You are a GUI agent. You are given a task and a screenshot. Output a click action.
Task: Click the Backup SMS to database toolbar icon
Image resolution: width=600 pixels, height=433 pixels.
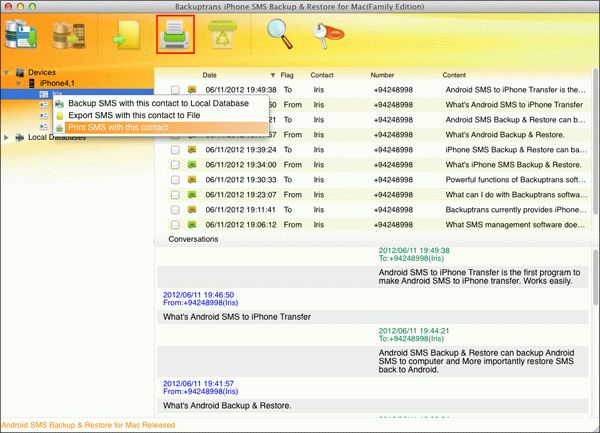[x=21, y=34]
